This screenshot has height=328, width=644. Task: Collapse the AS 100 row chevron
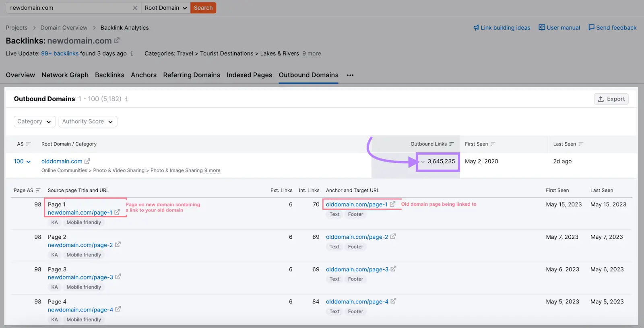29,162
